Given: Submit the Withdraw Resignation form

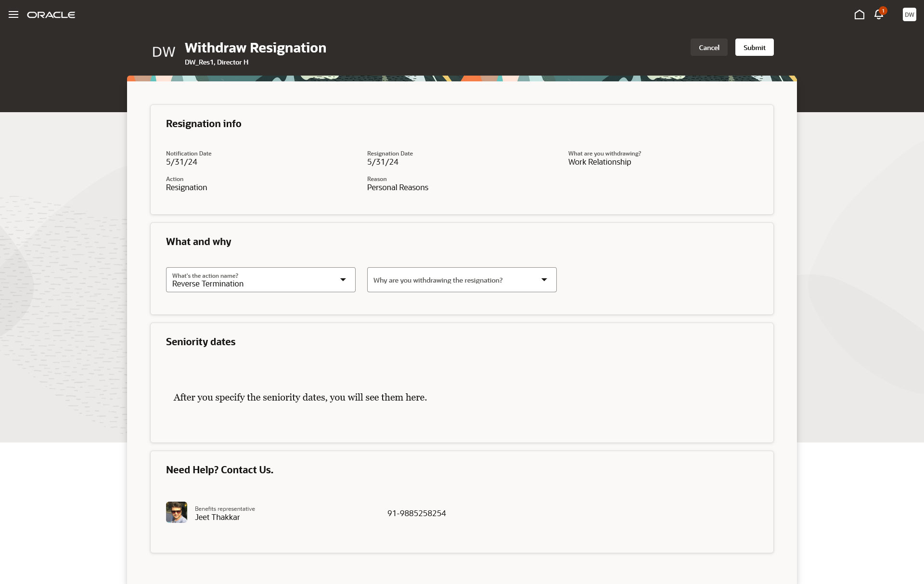Looking at the screenshot, I should 754,47.
